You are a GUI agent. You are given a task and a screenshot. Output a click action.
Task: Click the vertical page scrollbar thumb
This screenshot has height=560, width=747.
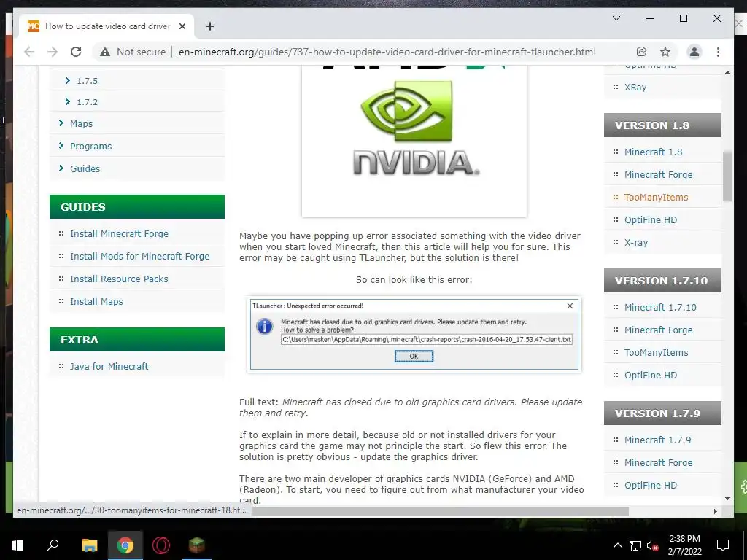coord(727,176)
